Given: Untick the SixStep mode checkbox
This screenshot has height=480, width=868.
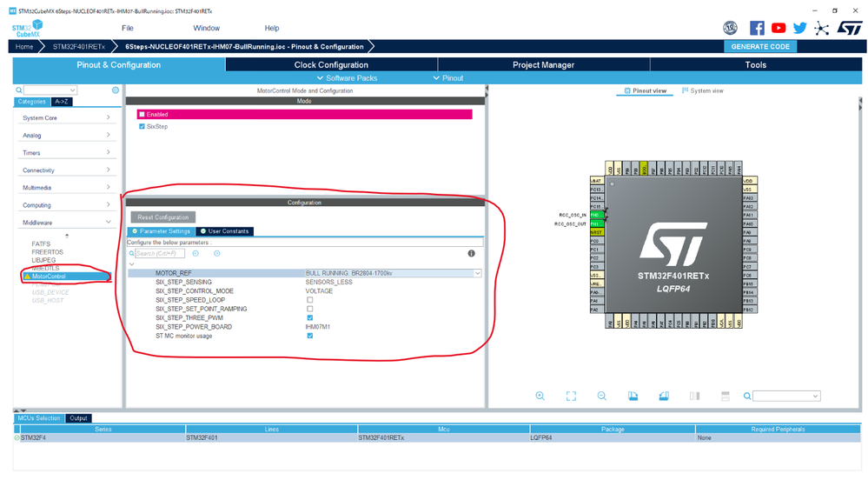Looking at the screenshot, I should (x=142, y=126).
